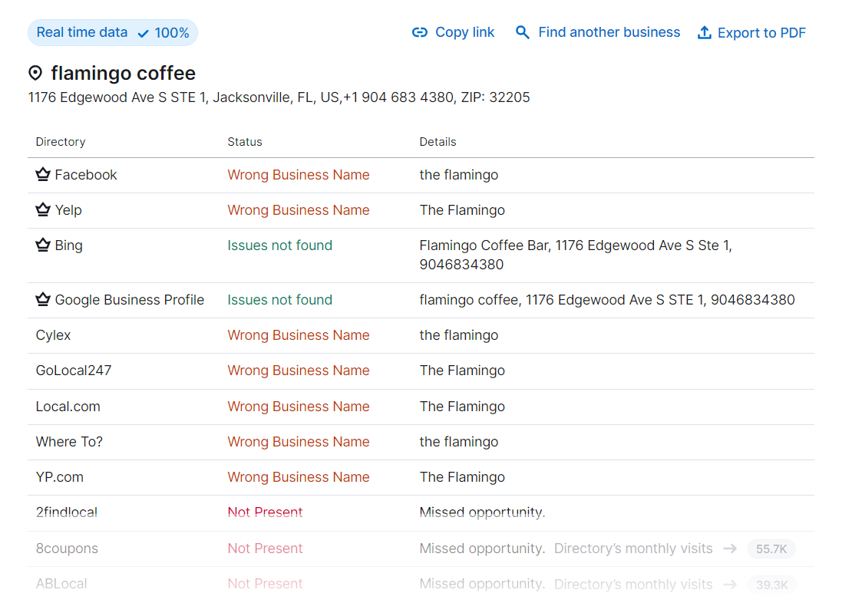
Task: Click the GoLocal247 details text 'The Flamingo'
Action: (462, 371)
